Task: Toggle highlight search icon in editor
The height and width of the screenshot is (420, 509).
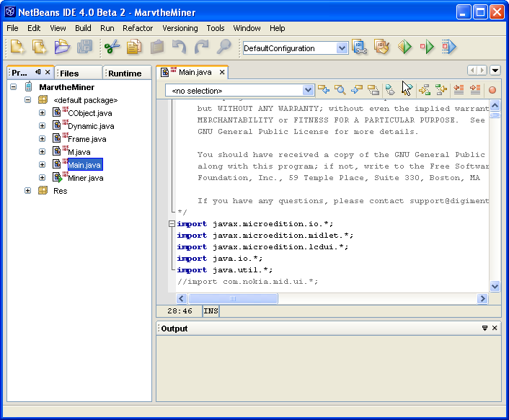Action: [x=373, y=90]
